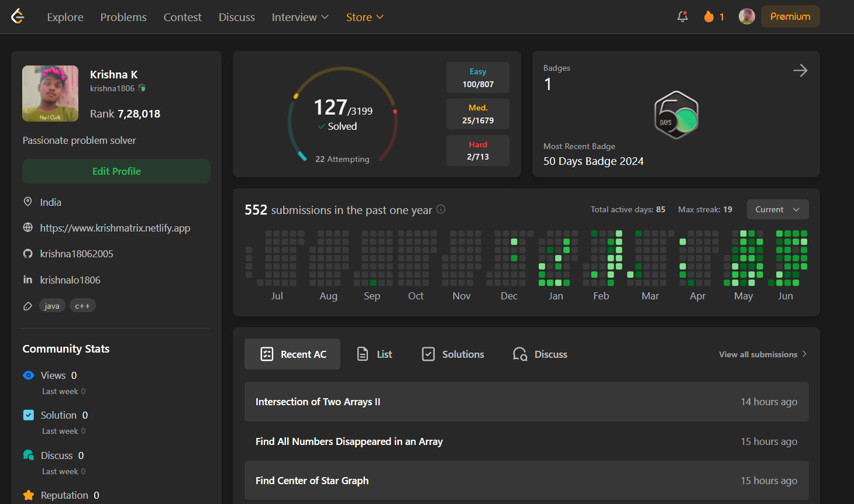Click the Reputation star icon
854x504 pixels.
pyautogui.click(x=28, y=495)
